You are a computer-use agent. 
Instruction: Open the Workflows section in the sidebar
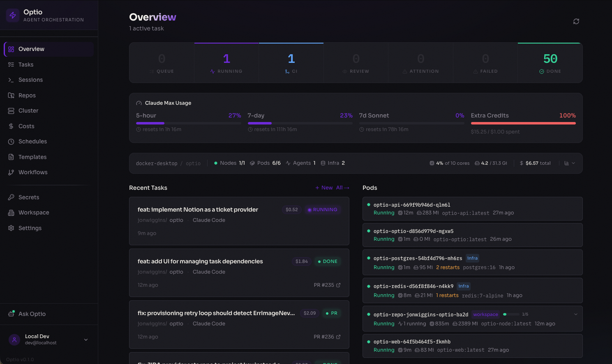coord(11,172)
